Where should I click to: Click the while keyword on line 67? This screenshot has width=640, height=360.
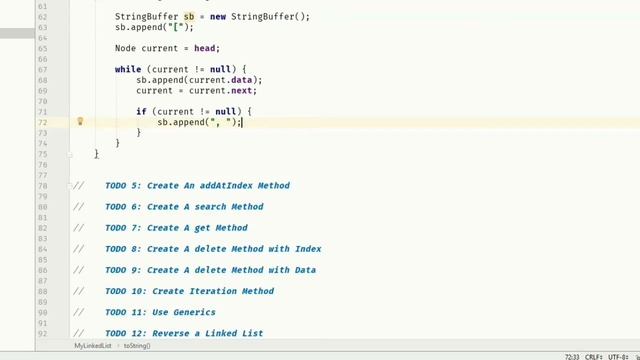pos(128,69)
